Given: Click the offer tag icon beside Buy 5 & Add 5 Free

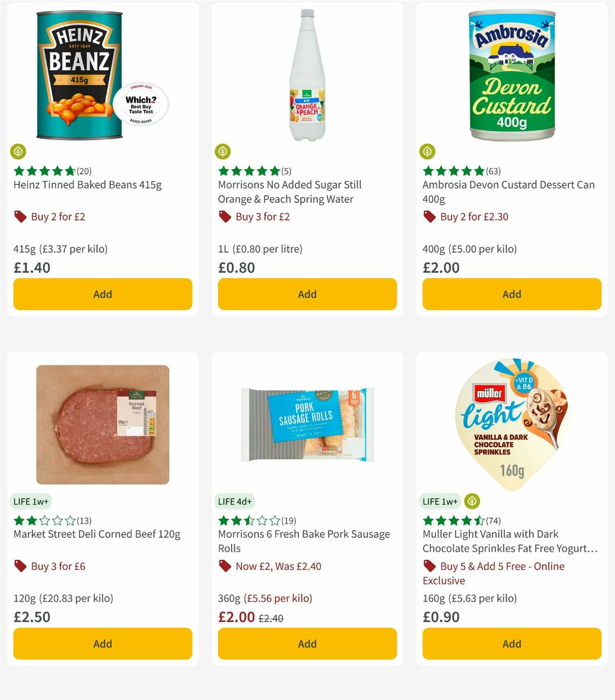Looking at the screenshot, I should click(x=429, y=566).
